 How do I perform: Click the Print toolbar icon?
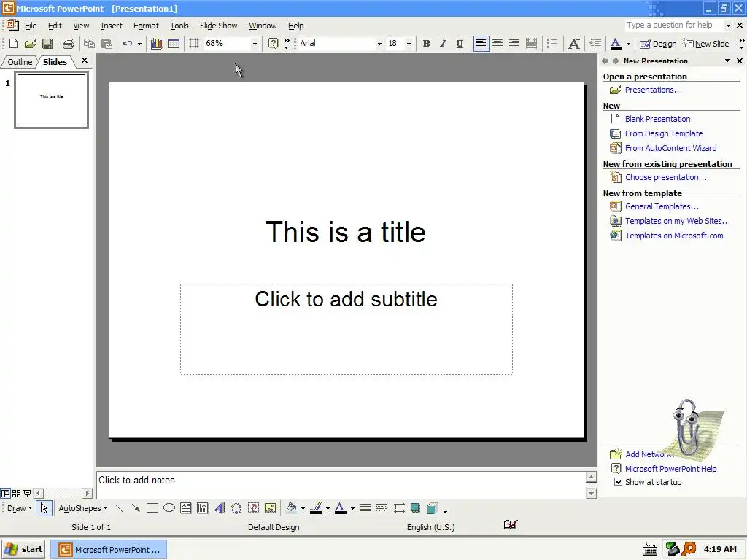point(68,43)
